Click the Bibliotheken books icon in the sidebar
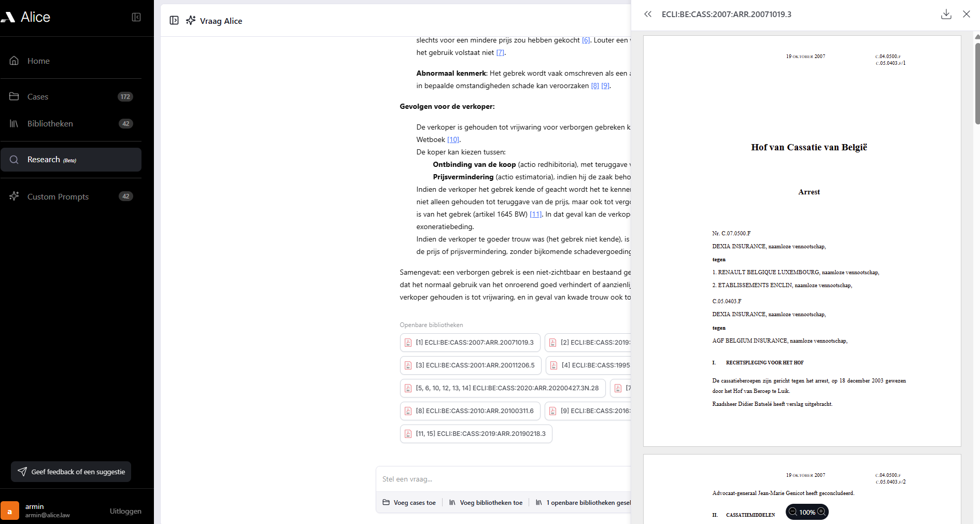 point(14,123)
